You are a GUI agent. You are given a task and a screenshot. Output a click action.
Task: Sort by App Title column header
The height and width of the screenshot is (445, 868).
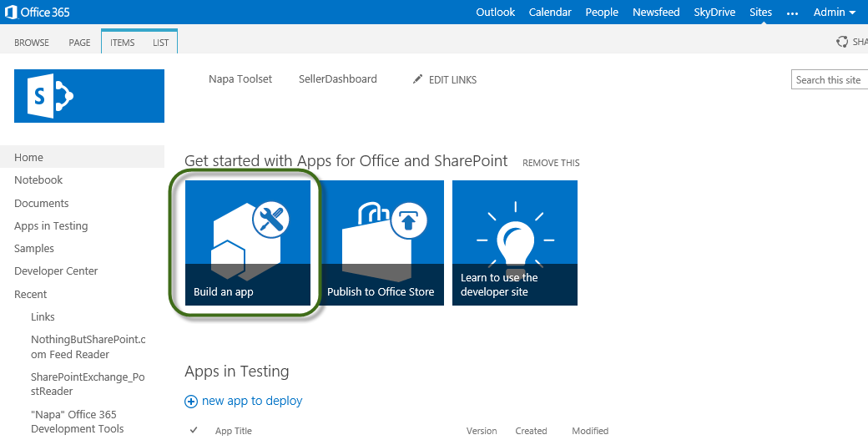(x=233, y=431)
